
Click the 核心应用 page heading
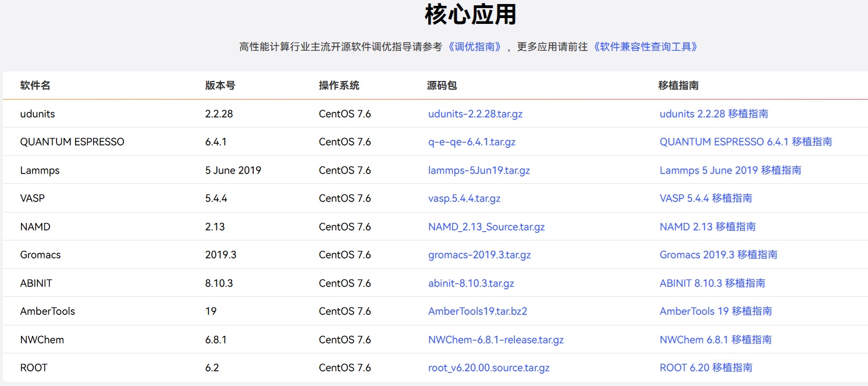(x=471, y=15)
